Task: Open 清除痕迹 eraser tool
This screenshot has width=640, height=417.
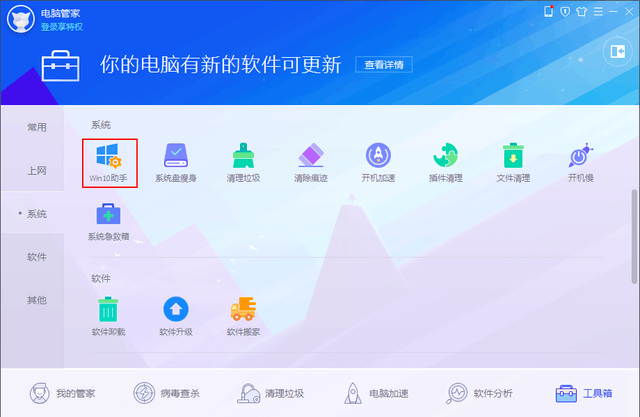Action: (311, 163)
